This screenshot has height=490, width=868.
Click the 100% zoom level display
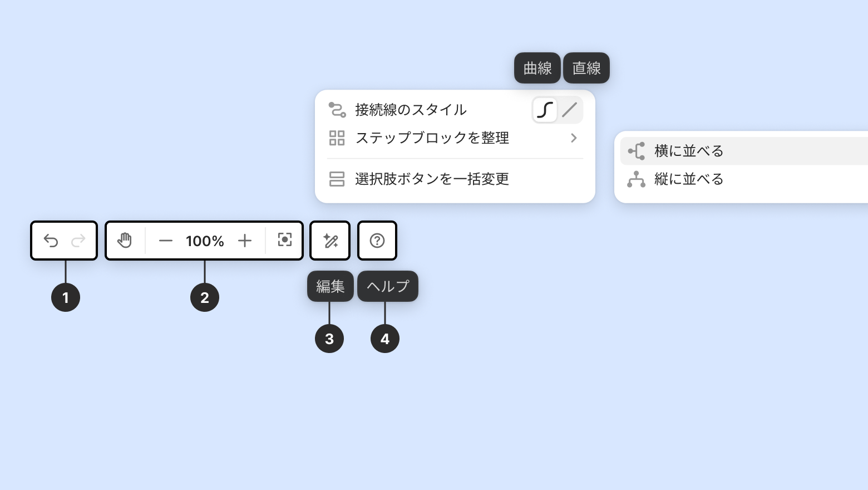(x=205, y=241)
